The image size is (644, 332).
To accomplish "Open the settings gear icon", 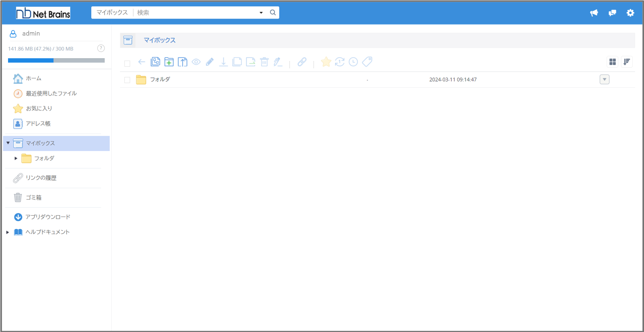I will (630, 13).
